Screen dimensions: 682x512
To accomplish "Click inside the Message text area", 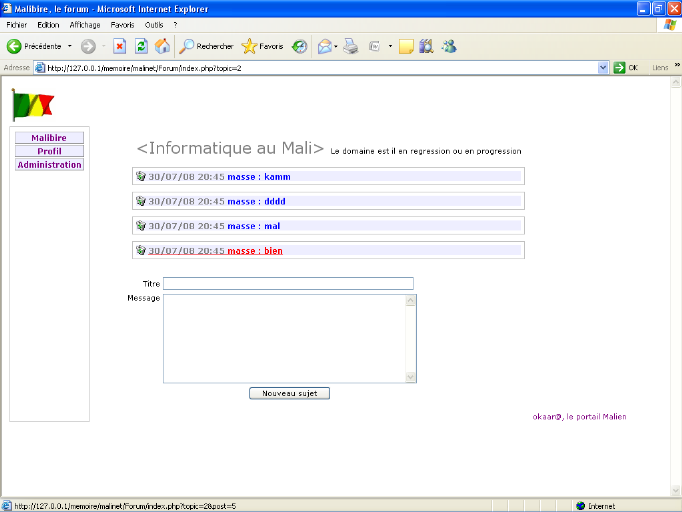I will point(284,339).
